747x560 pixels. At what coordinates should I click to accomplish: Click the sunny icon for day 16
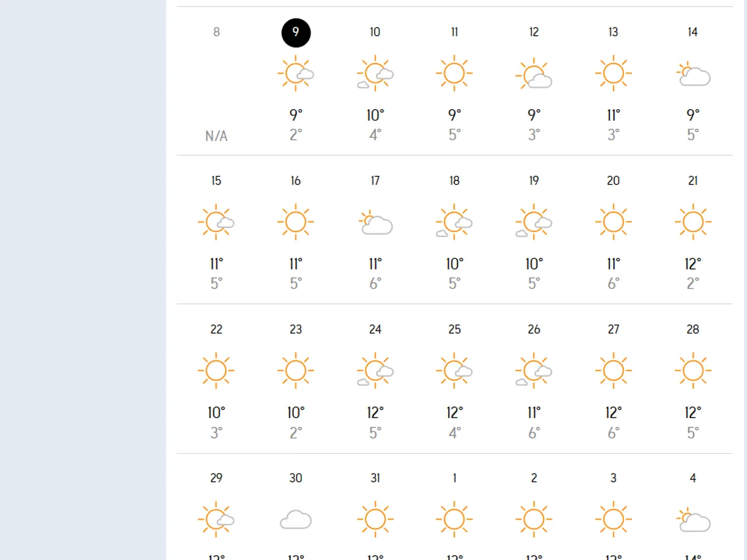tap(296, 222)
